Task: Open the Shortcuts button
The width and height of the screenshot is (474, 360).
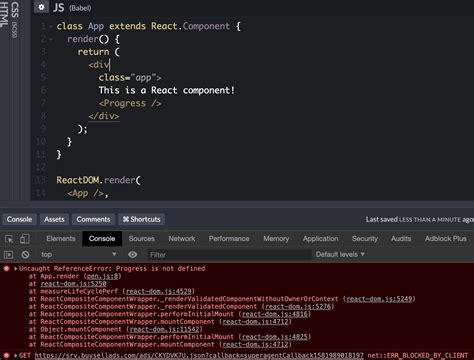Action: (141, 219)
